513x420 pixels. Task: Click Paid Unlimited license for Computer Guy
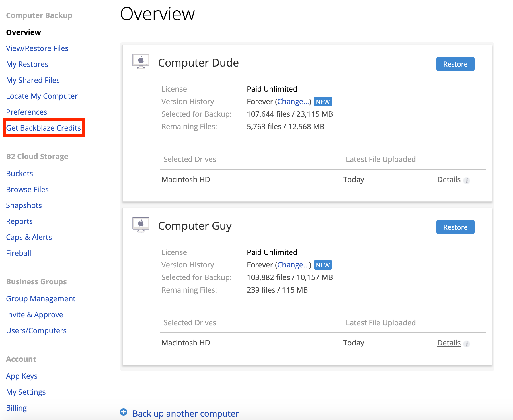(272, 252)
